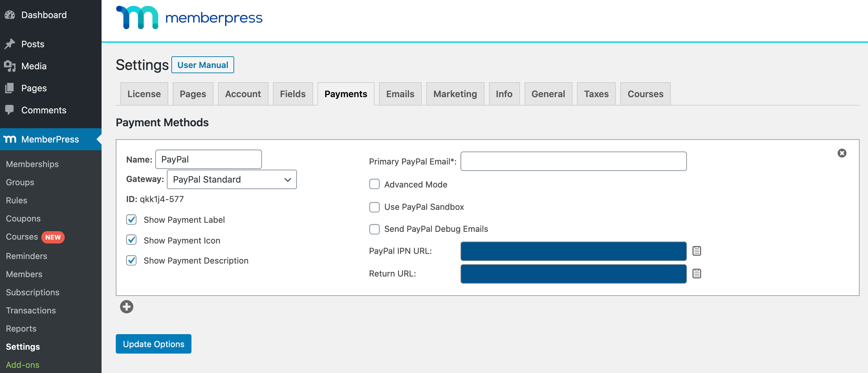
Task: Toggle Show Payment Description checkbox
Action: click(131, 260)
